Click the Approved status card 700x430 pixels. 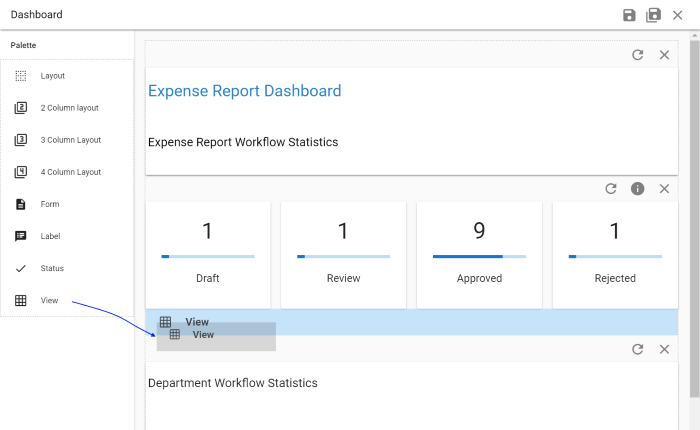479,255
